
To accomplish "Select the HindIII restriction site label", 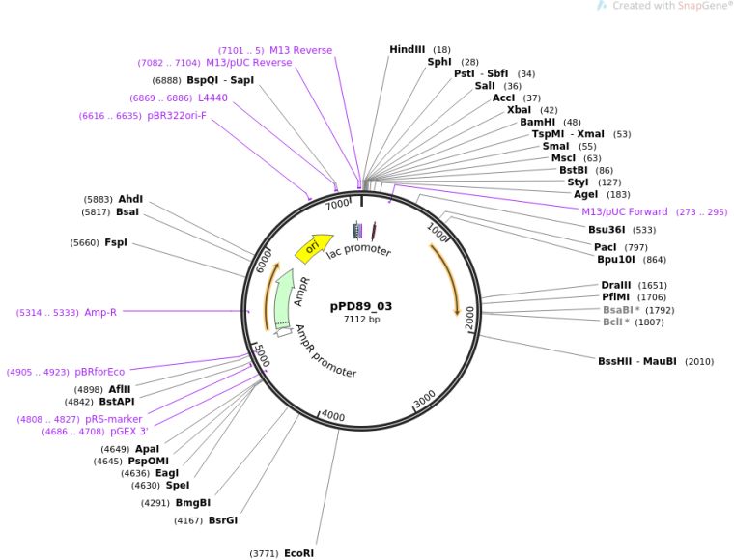I will click(407, 50).
